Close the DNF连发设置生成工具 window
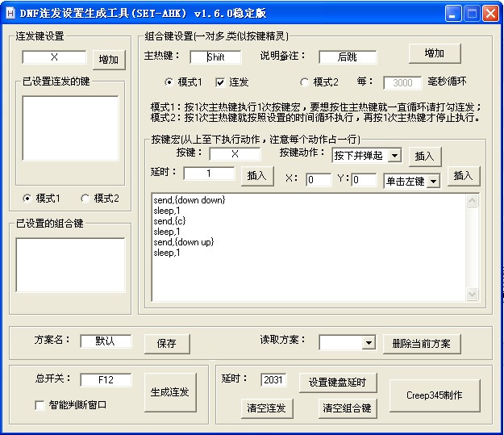Screen dimensions: 504x435 click(x=490, y=14)
